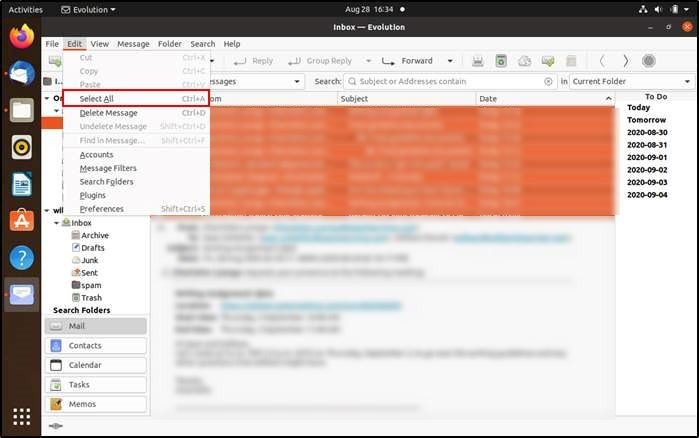Click the Stop operation toolbar icon
The height and width of the screenshot is (438, 699).
649,61
